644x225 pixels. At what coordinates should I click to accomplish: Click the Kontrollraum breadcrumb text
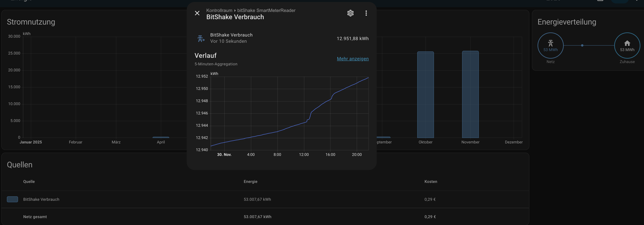tap(219, 10)
